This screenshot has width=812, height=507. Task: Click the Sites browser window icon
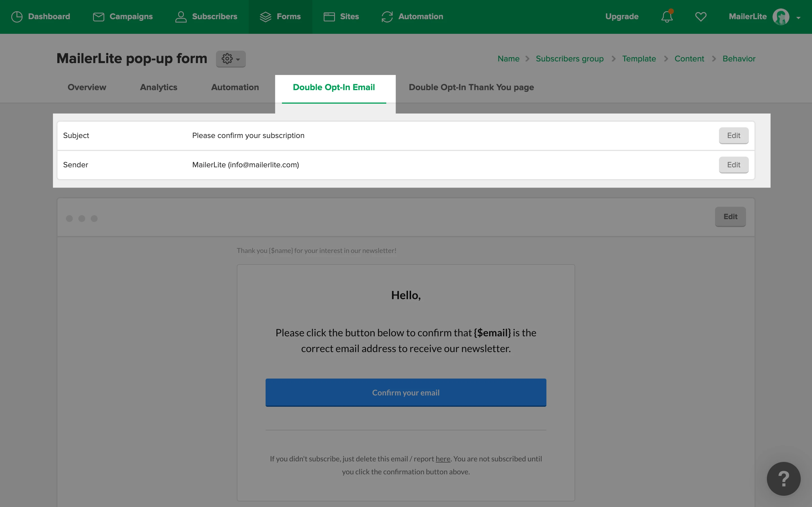click(x=329, y=17)
